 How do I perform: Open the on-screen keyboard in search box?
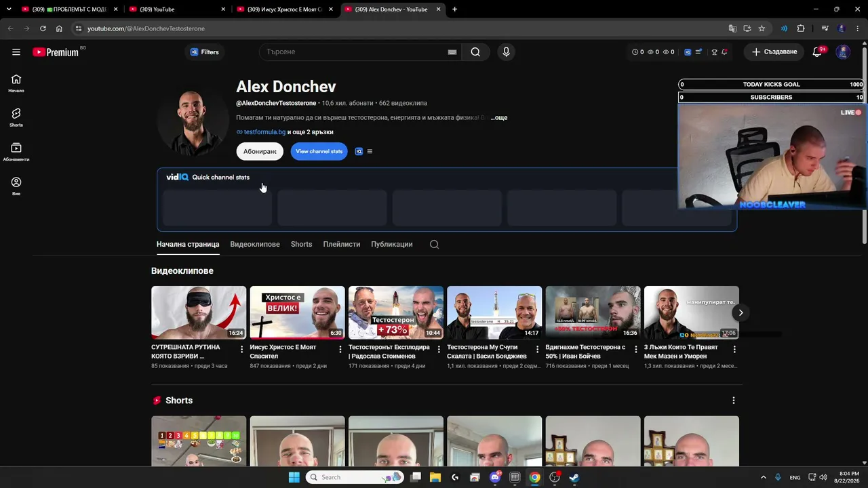click(x=452, y=52)
